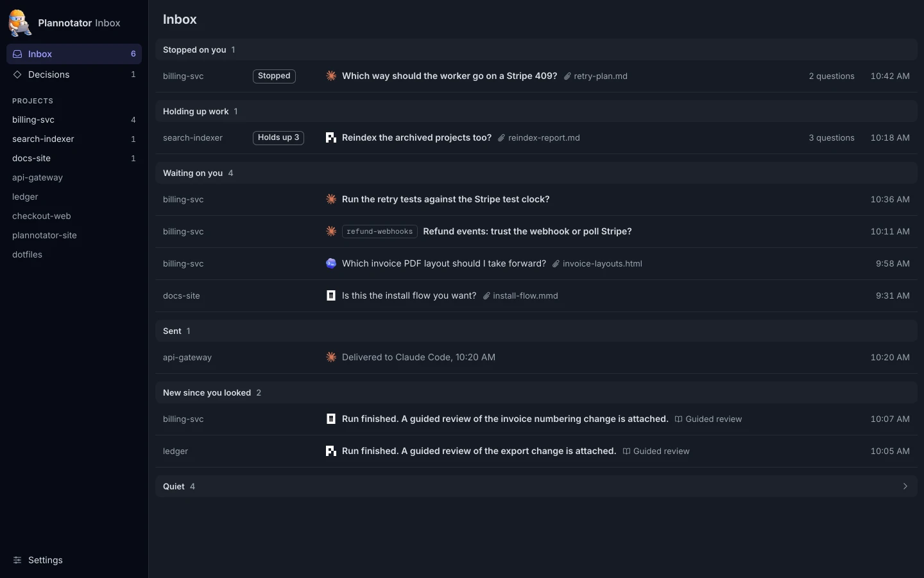Screen dimensions: 924x578
Task: Click the Settings sliders icon
Action: click(17, 560)
